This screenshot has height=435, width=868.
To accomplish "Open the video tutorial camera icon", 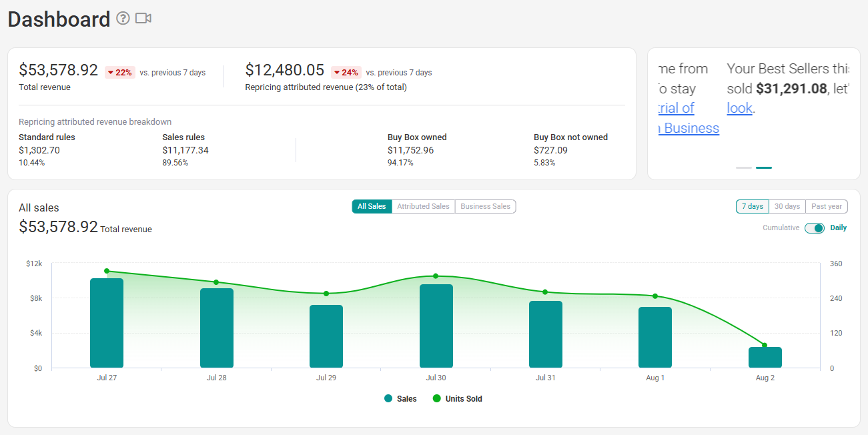I will tap(143, 18).
